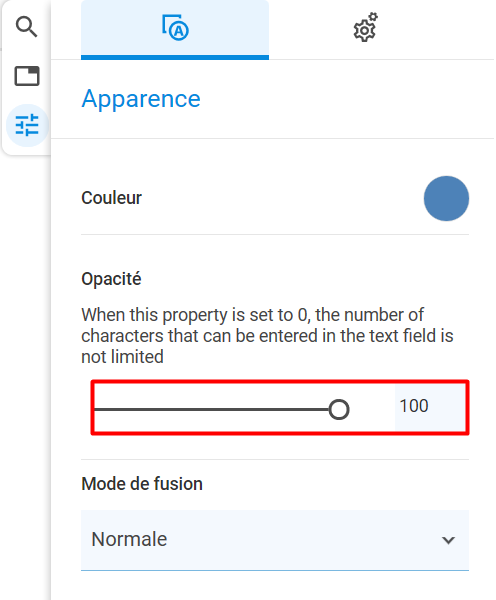Viewport: 496px width, 600px height.
Task: Click the left end of opacity track
Action: coord(96,409)
